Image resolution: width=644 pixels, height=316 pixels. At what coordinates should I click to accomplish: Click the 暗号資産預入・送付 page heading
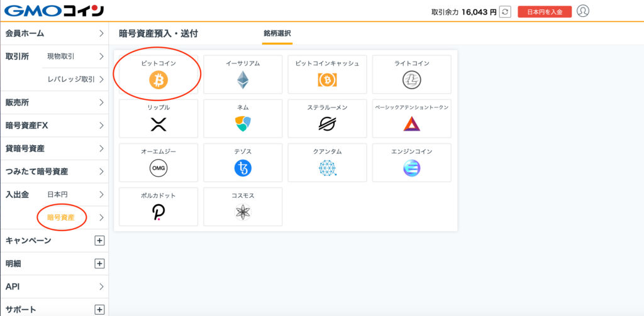tap(158, 34)
